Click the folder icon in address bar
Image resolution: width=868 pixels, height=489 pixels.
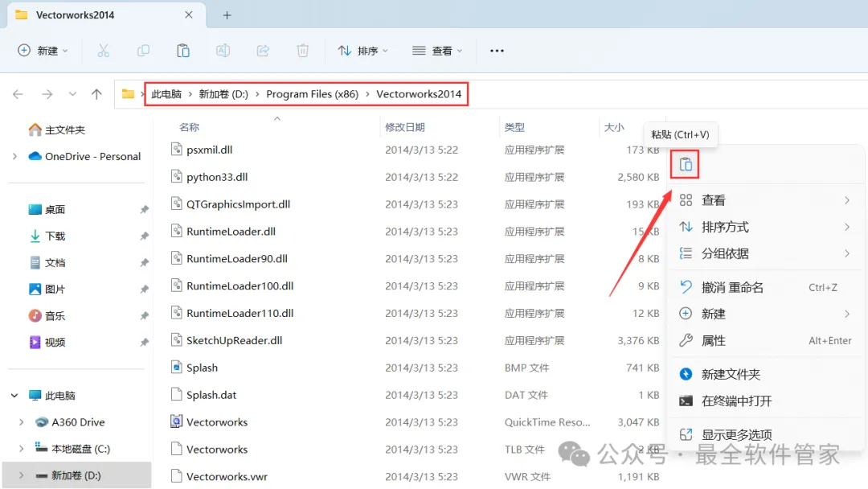tap(128, 93)
